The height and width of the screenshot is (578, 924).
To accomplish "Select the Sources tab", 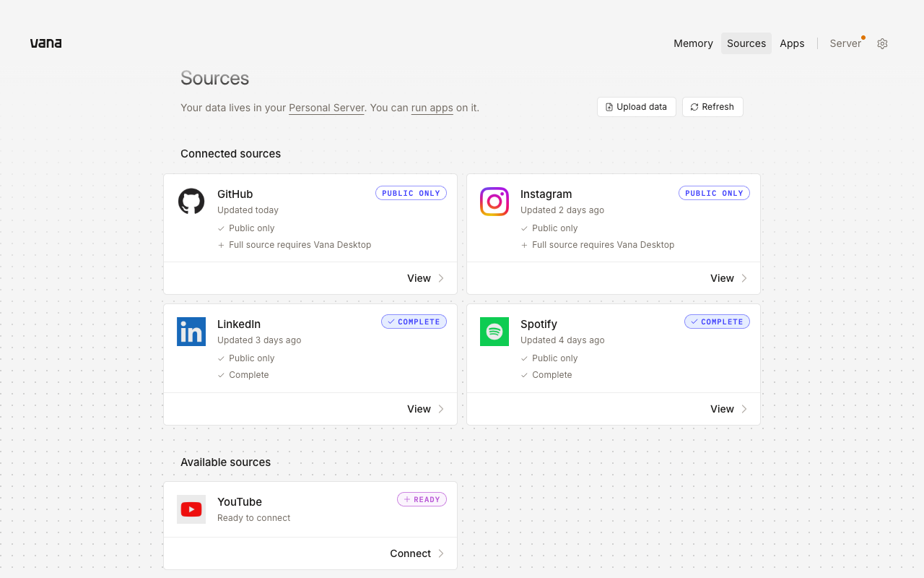I will pos(746,43).
